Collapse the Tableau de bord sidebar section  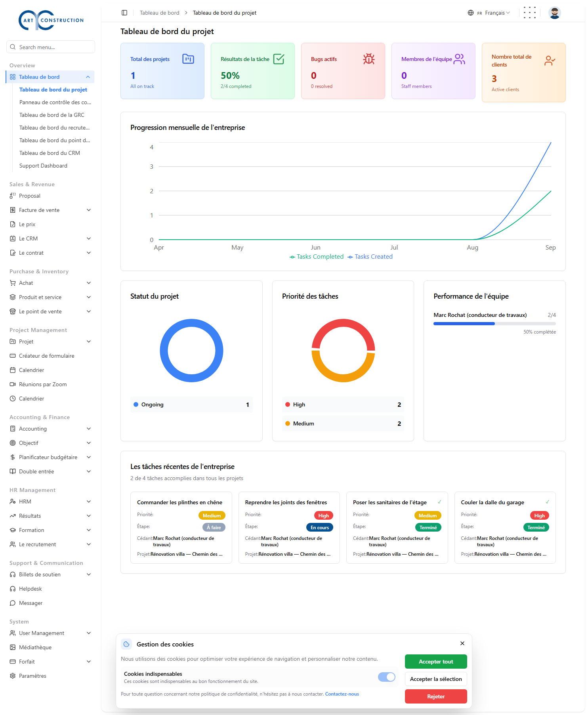50,77
